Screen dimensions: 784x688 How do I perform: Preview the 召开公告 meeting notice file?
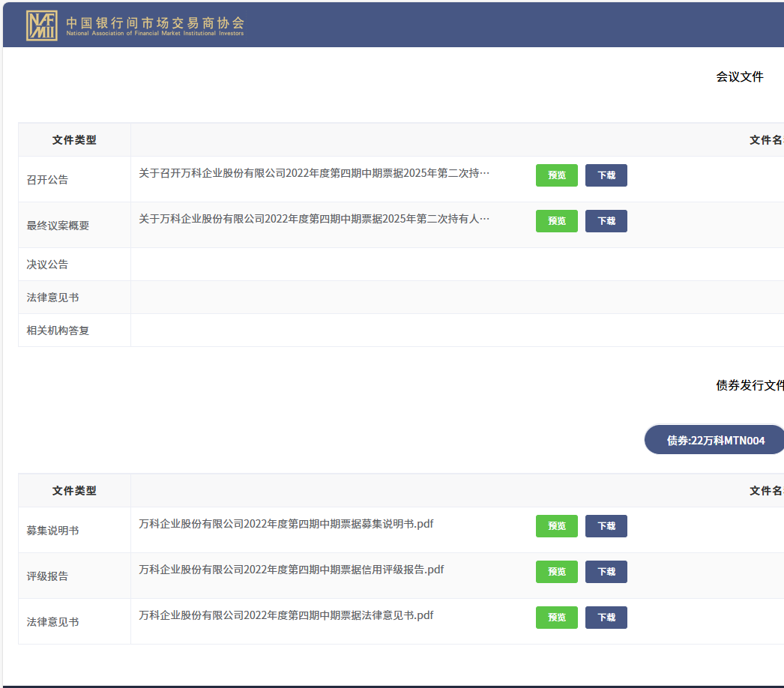[556, 175]
